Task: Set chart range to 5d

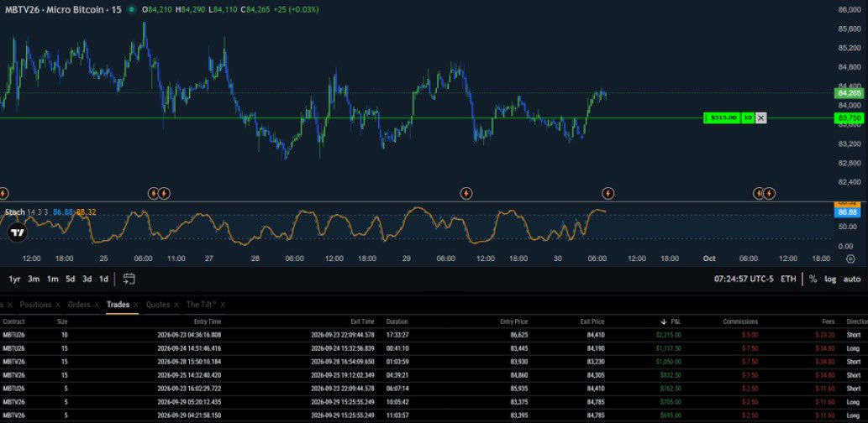Action: [71, 279]
